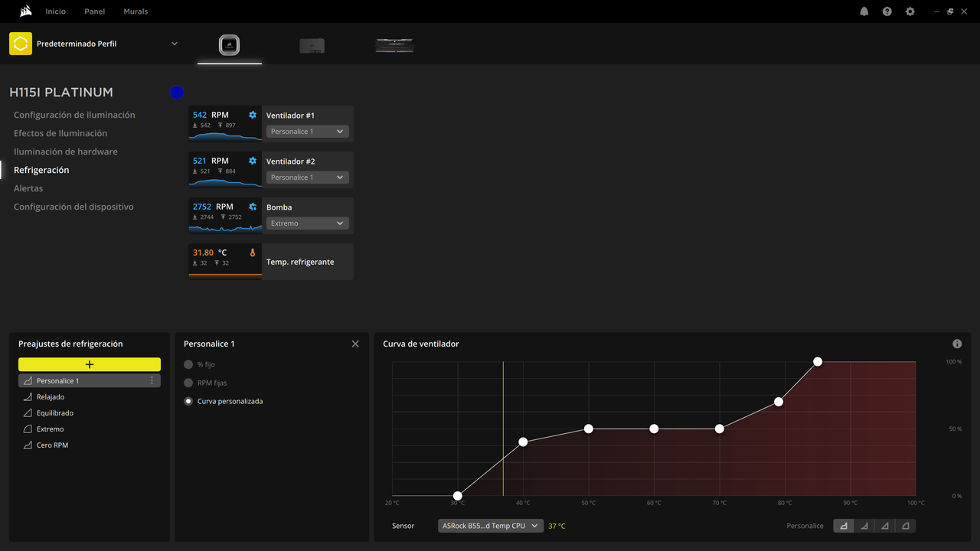The height and width of the screenshot is (551, 980).
Task: Click the Bomba pump icon
Action: (253, 207)
